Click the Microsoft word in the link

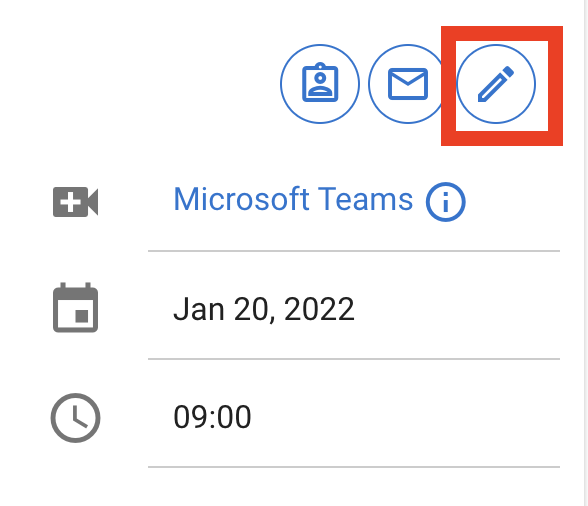(241, 199)
